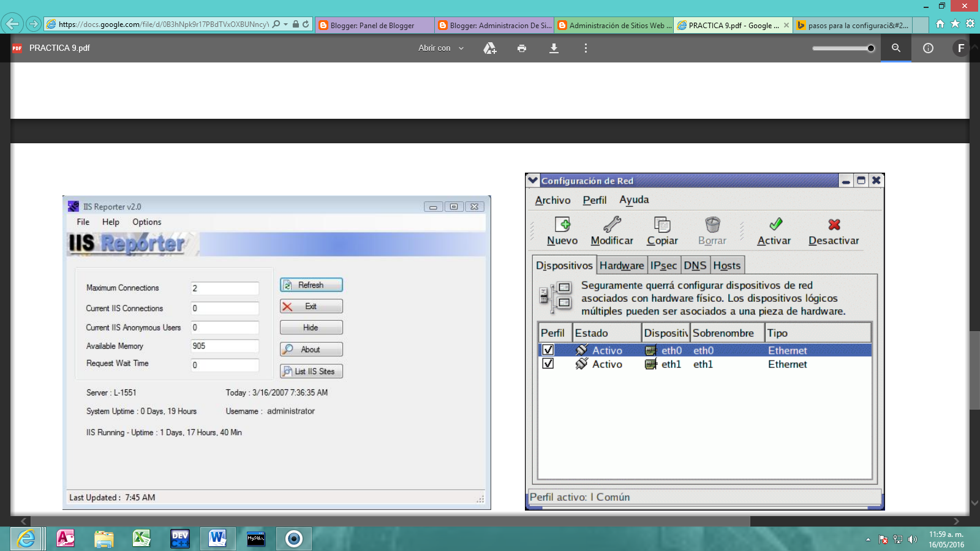Open the Perfil menu in Configuración de Red
Image resolution: width=980 pixels, height=551 pixels.
click(594, 200)
